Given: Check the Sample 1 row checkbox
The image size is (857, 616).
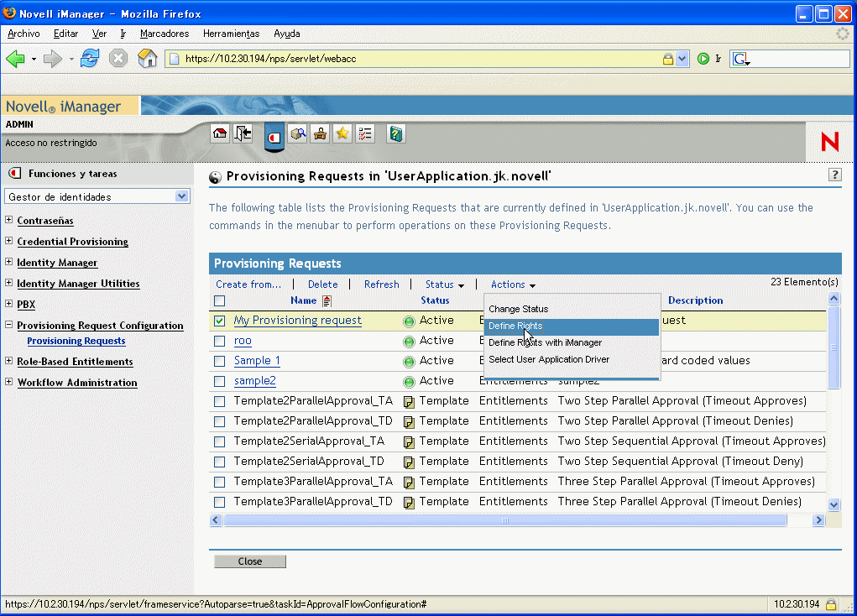Looking at the screenshot, I should click(220, 362).
